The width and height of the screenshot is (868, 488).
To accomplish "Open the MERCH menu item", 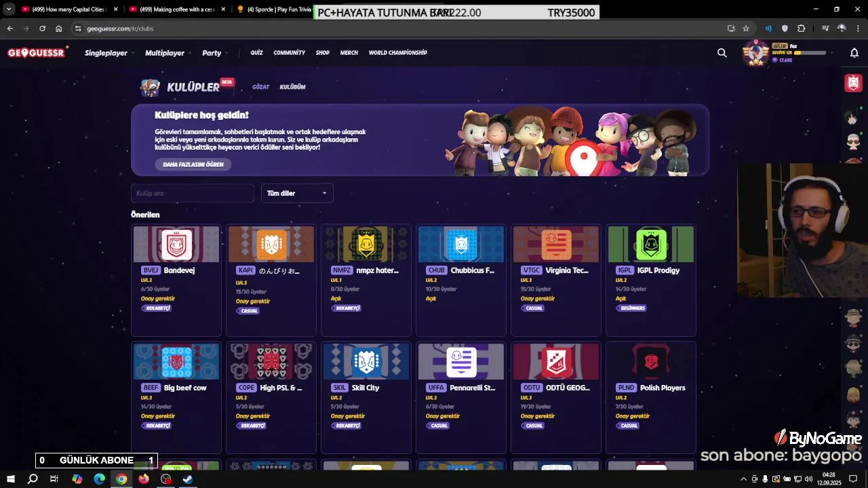I will 349,53.
